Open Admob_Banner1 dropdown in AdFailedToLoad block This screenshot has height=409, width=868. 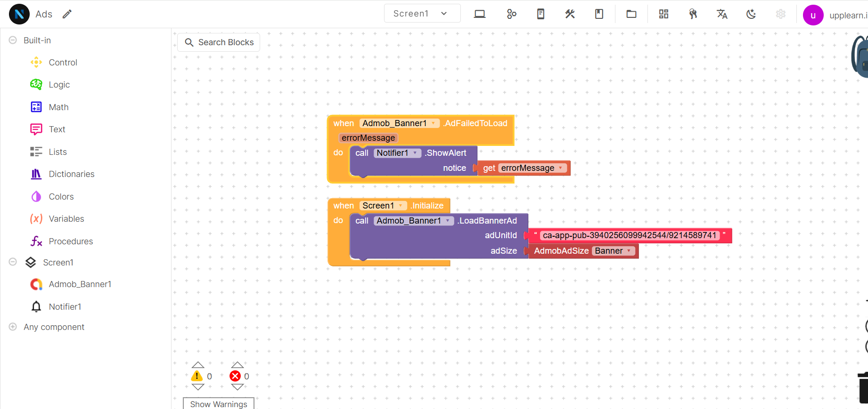(400, 123)
